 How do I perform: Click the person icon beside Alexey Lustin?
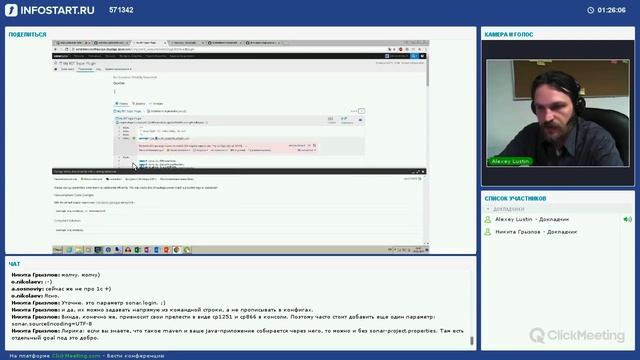pos(487,220)
